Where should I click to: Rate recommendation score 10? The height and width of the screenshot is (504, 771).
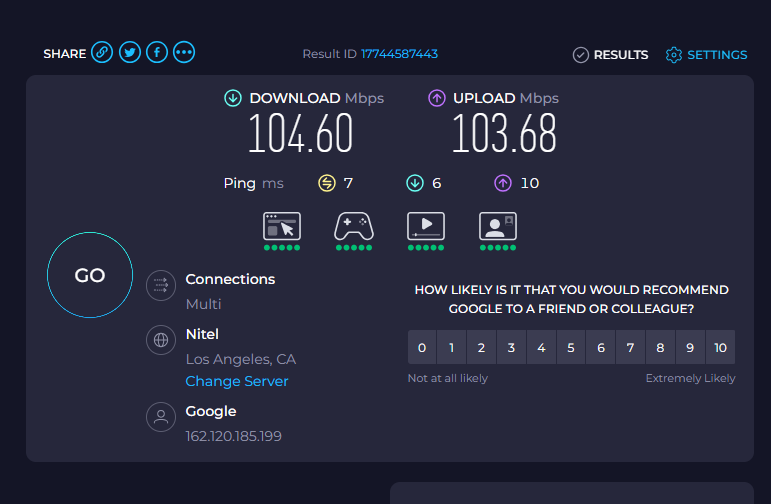(720, 347)
